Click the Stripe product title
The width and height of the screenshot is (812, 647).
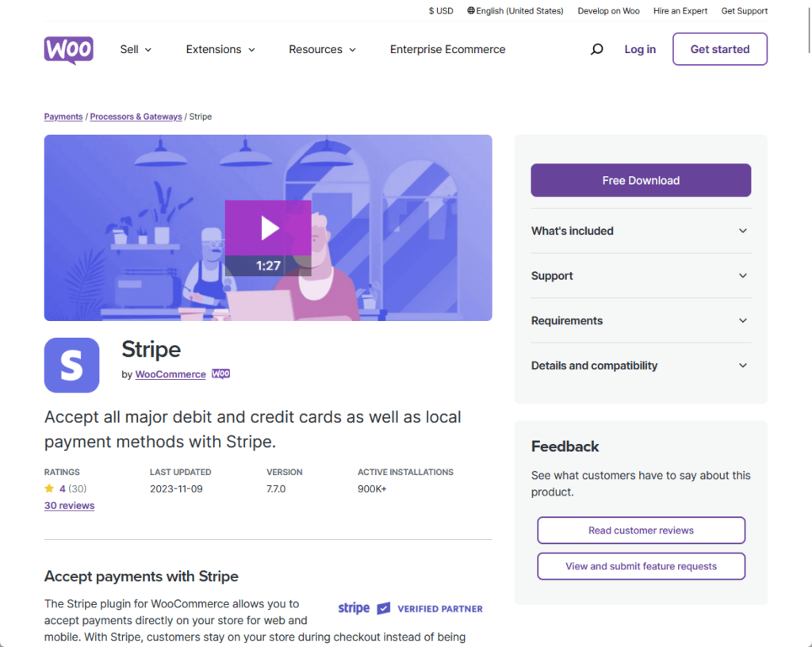[151, 350]
